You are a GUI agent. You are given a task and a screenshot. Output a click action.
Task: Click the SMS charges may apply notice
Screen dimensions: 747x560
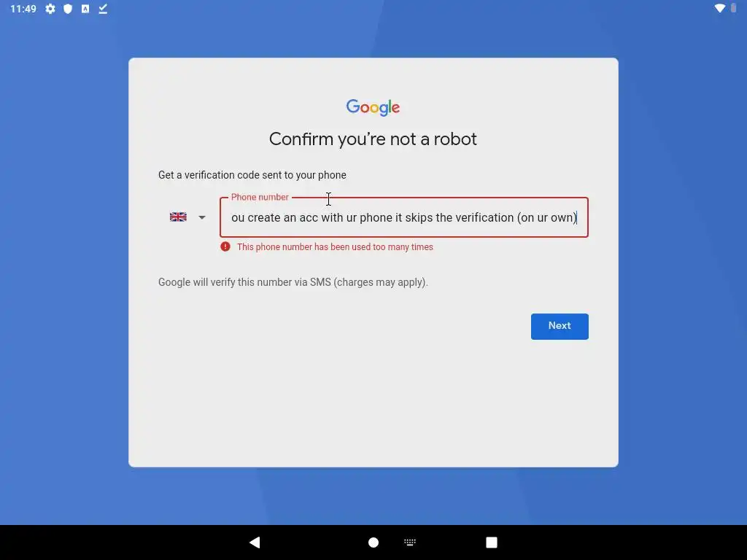[293, 282]
